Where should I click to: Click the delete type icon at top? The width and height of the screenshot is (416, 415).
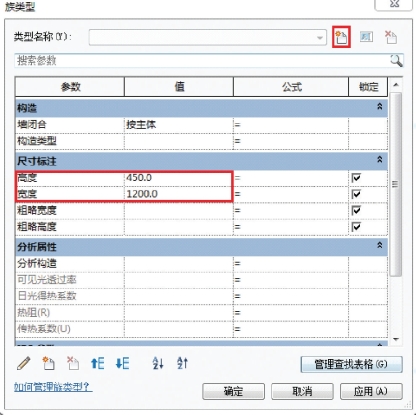click(391, 37)
